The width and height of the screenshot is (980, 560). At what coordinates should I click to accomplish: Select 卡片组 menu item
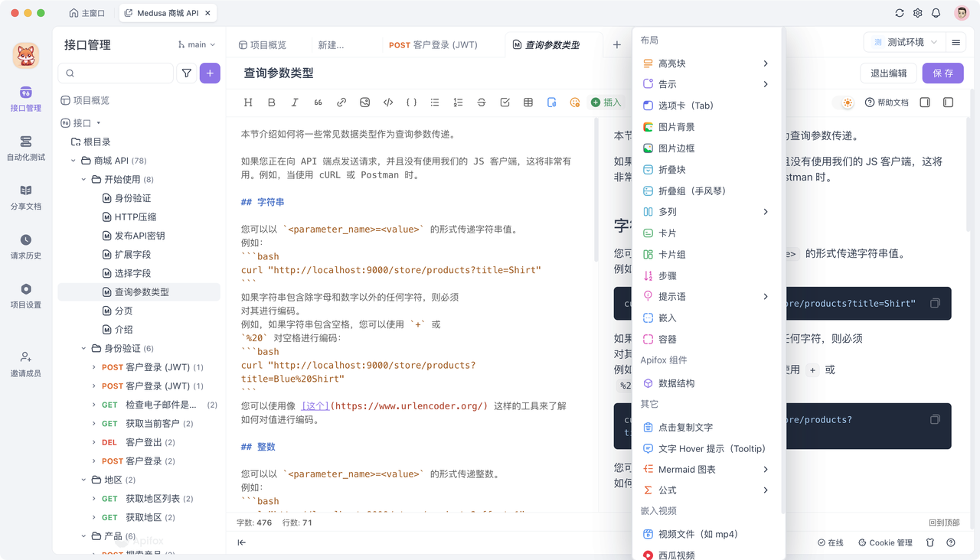706,254
